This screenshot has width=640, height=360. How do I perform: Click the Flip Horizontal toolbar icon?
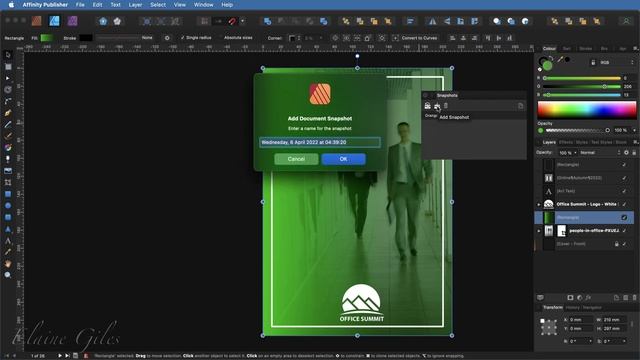pyautogui.click(x=433, y=21)
